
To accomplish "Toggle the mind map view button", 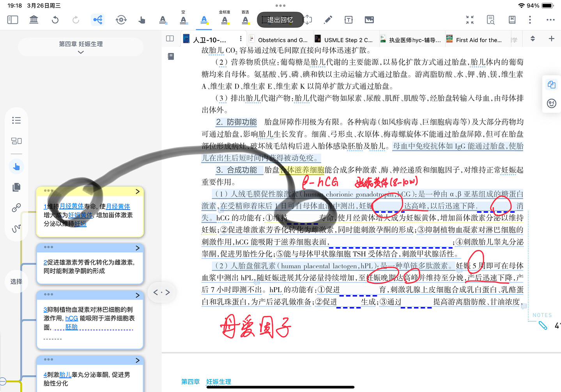I will (97, 20).
